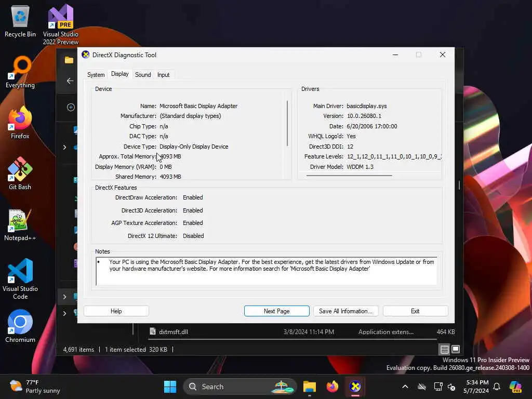Launch Visual Studio 2022 Preview shortcut
This screenshot has width=532, height=399.
coord(60,24)
